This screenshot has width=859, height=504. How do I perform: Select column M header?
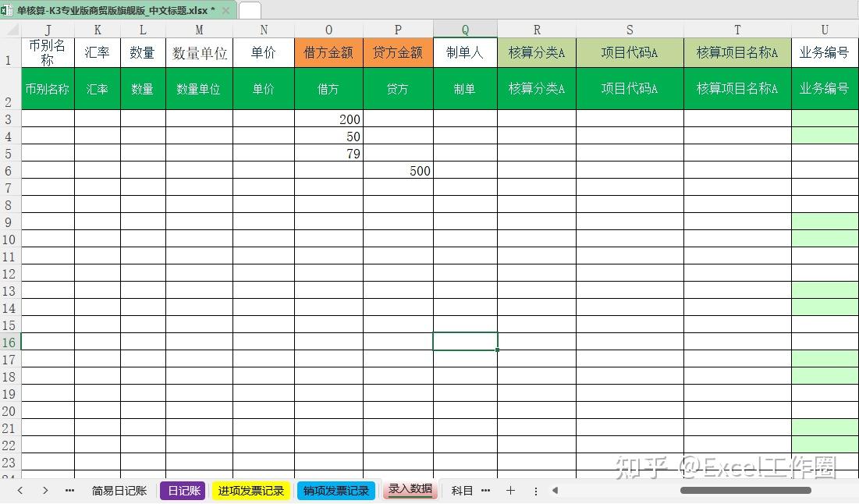tap(200, 30)
